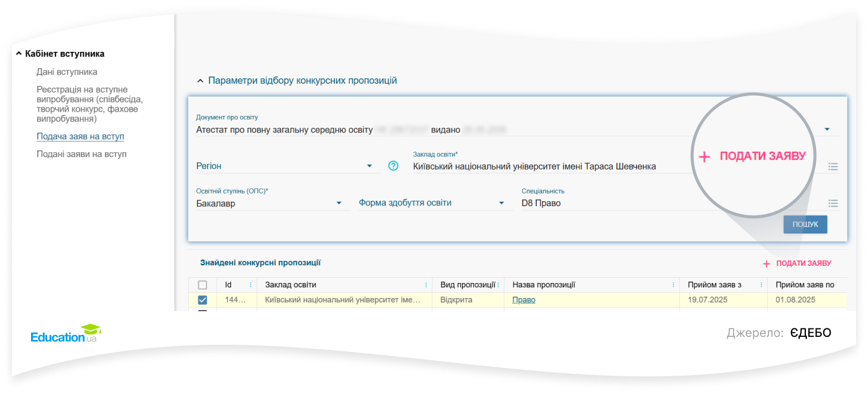This screenshot has height=393, width=868.
Task: Go to Подача заяв на вступ
Action: click(81, 137)
